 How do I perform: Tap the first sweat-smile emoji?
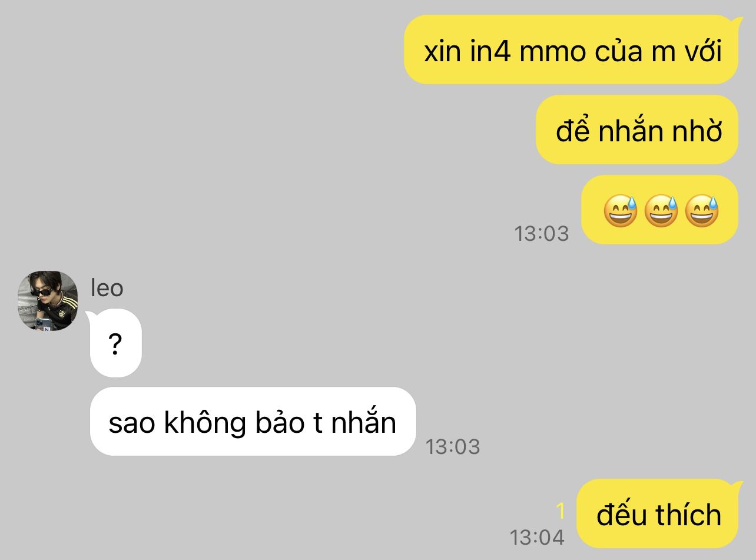point(620,211)
